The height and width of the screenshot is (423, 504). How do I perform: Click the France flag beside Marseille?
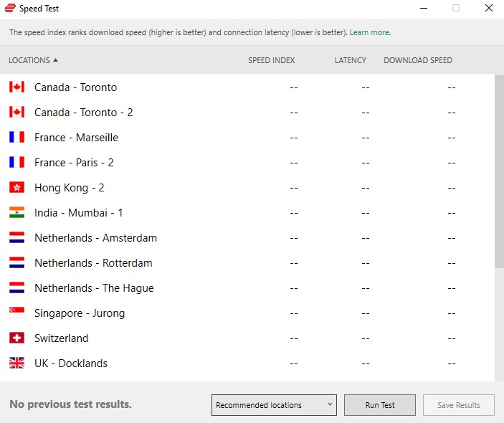[x=16, y=138]
